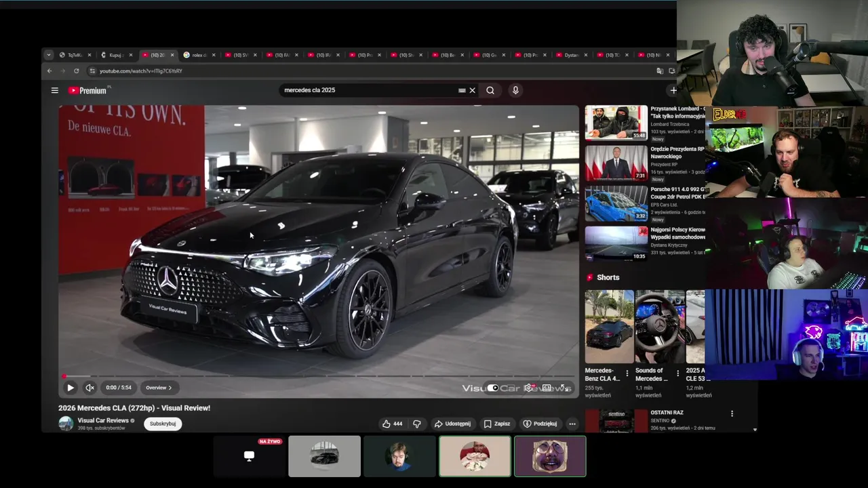This screenshot has height=488, width=868.
Task: Click the youtube.com address bar URL
Action: [141, 71]
